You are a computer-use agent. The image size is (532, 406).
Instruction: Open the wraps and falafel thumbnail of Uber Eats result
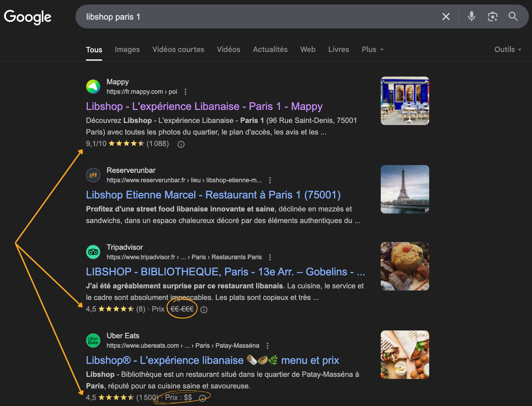405,355
